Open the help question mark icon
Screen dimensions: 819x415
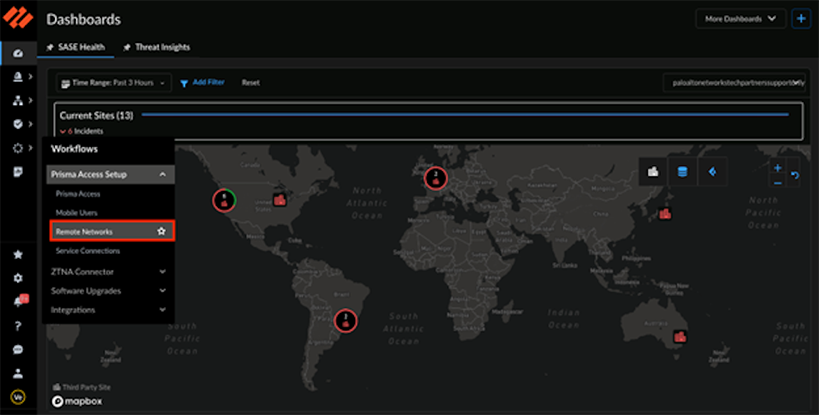17,325
